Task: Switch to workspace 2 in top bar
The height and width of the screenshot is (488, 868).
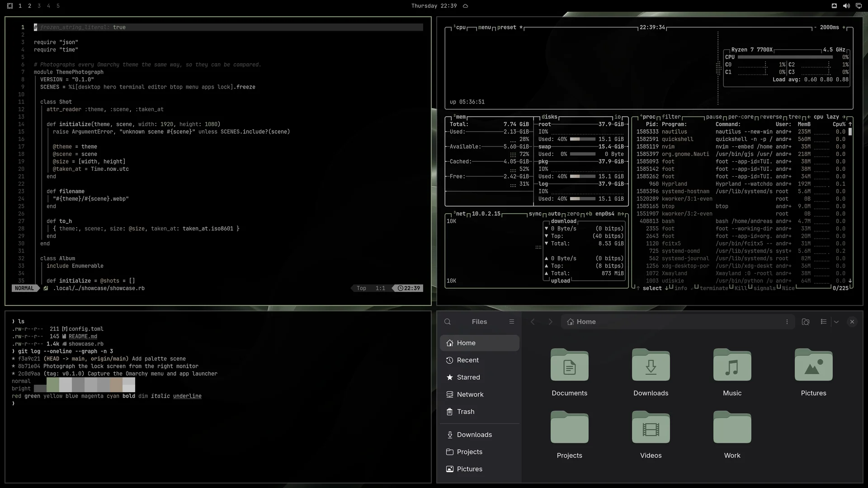Action: pyautogui.click(x=29, y=6)
